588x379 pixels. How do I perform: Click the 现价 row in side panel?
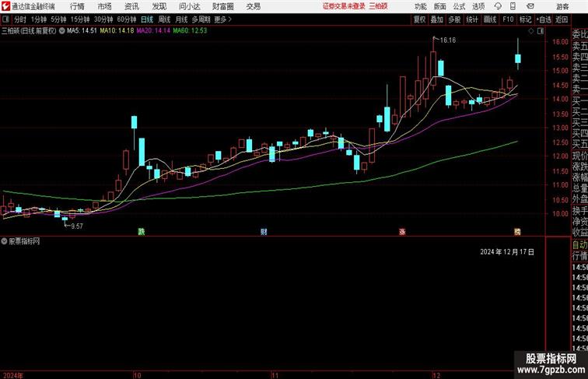[x=580, y=156]
